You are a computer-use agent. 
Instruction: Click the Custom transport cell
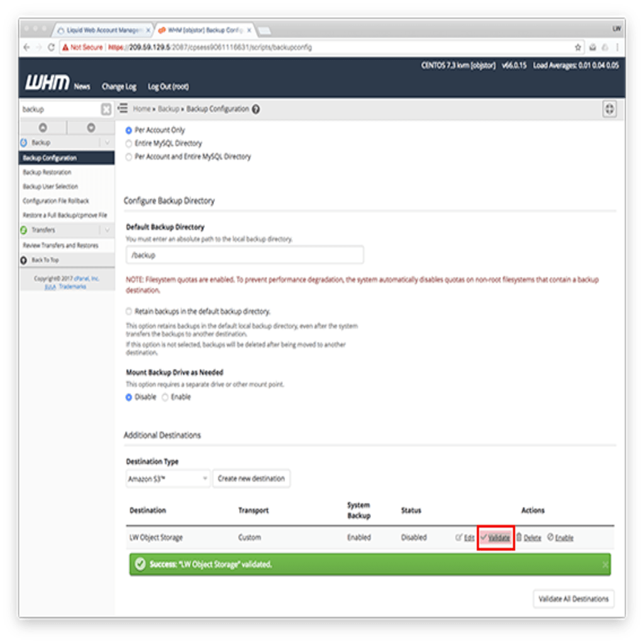click(250, 538)
